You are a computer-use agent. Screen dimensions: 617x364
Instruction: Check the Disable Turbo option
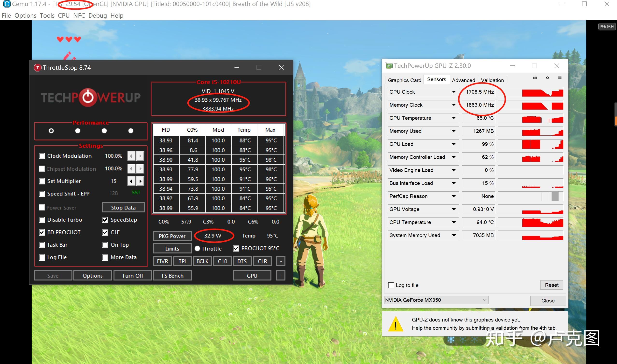[42, 220]
